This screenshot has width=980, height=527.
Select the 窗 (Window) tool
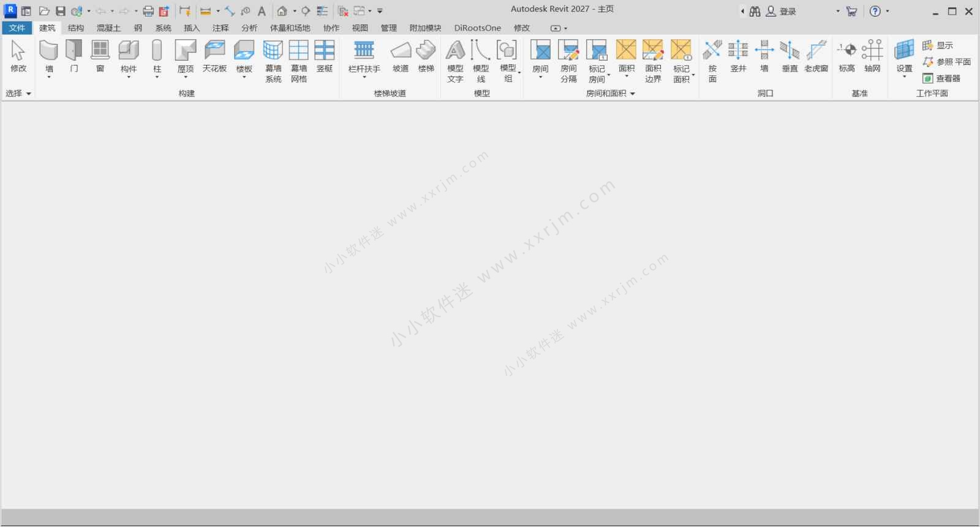click(100, 56)
